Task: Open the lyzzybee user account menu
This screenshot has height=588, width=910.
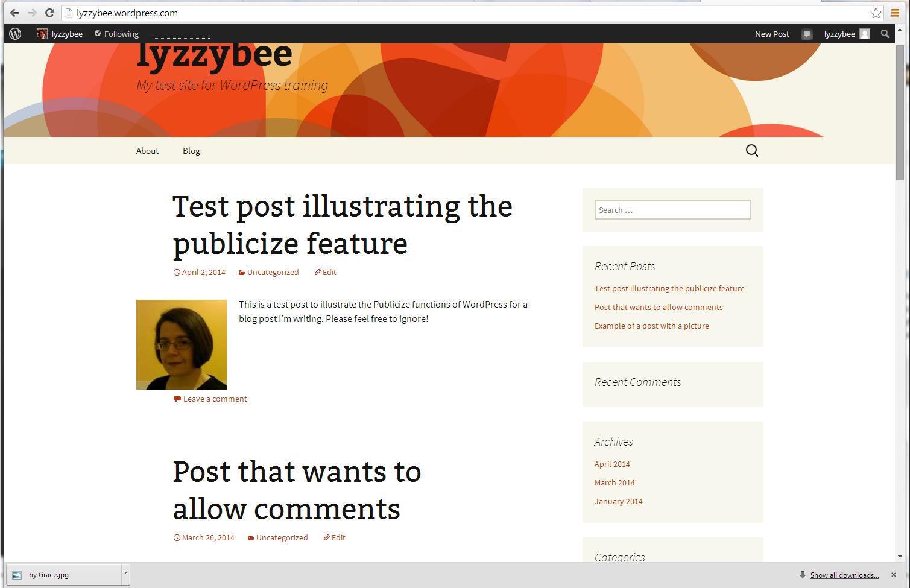Action: (x=846, y=34)
